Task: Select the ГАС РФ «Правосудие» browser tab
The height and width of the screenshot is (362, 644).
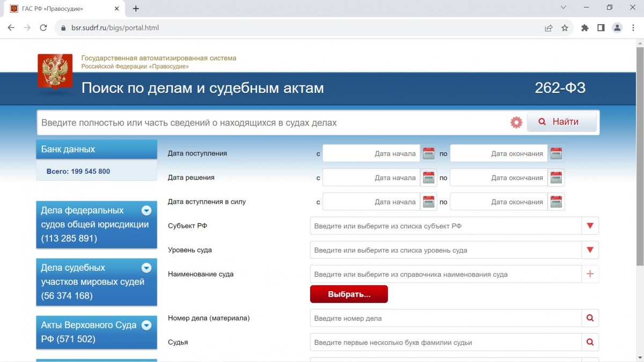Action: pos(59,9)
